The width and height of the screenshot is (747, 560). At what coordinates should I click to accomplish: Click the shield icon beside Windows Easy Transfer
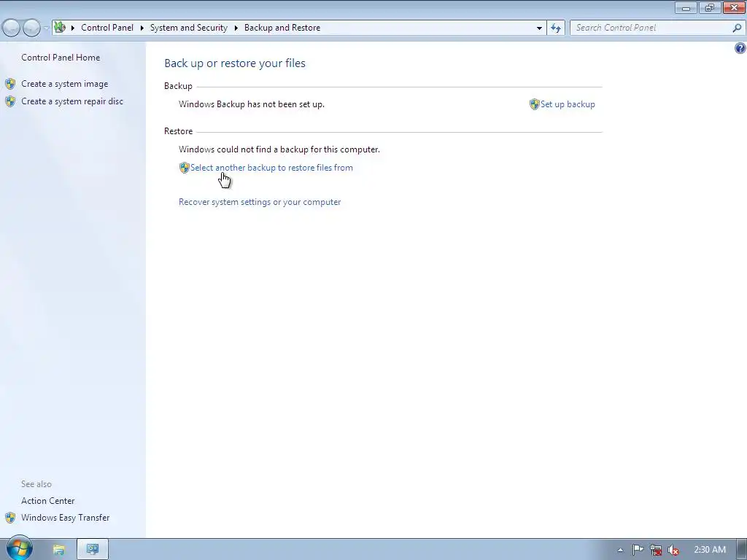coord(10,518)
